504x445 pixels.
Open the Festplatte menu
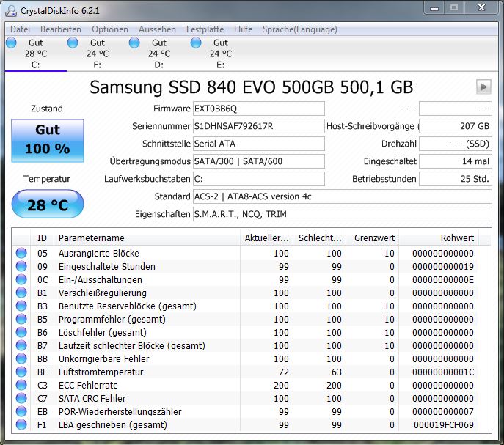tap(205, 29)
